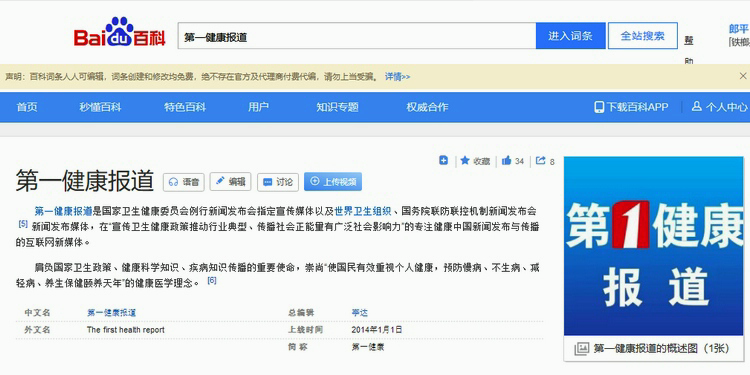Click the thumbs-up like icon
Screen dimensions: 750x375
pyautogui.click(x=507, y=161)
